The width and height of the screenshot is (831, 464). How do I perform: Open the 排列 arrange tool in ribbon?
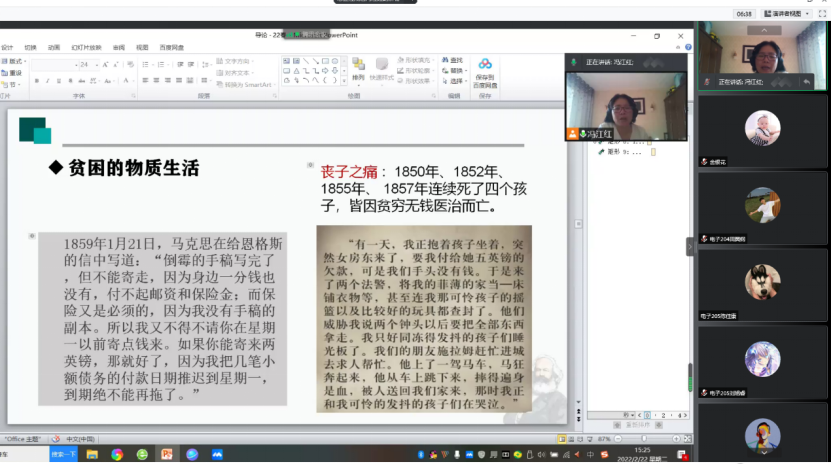click(x=358, y=70)
